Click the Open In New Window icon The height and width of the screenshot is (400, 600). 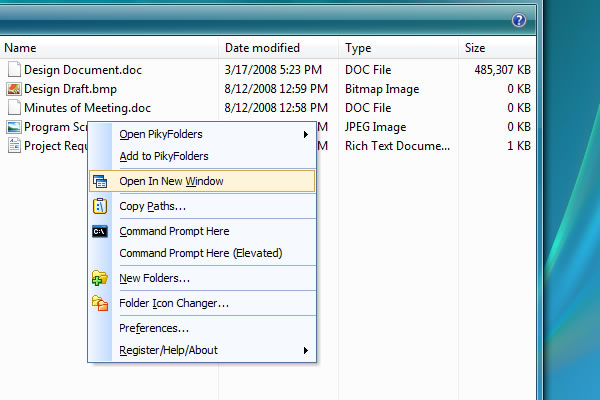click(100, 181)
